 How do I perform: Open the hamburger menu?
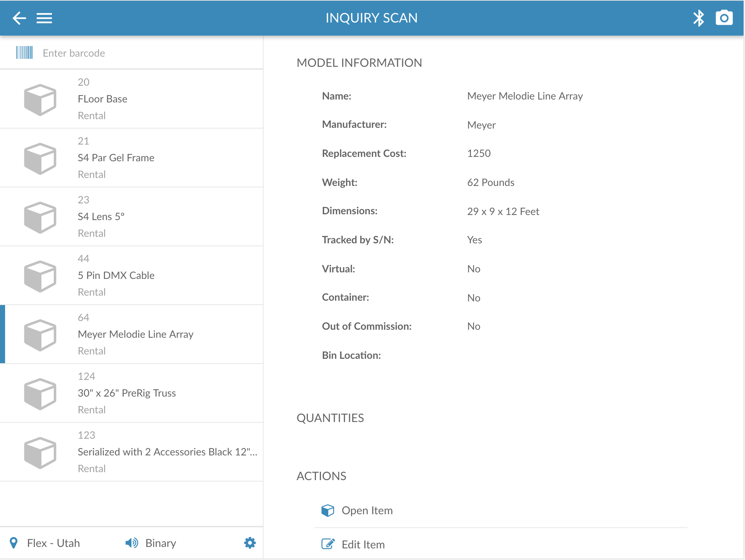pyautogui.click(x=44, y=18)
